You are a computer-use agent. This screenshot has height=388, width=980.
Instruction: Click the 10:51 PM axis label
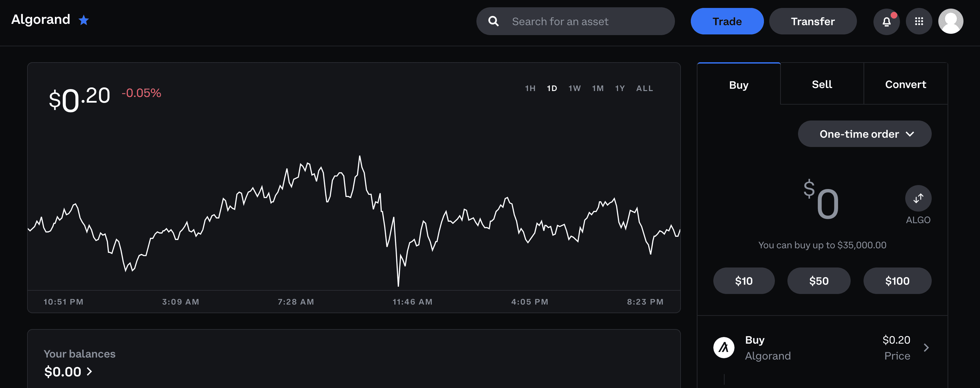pyautogui.click(x=64, y=302)
